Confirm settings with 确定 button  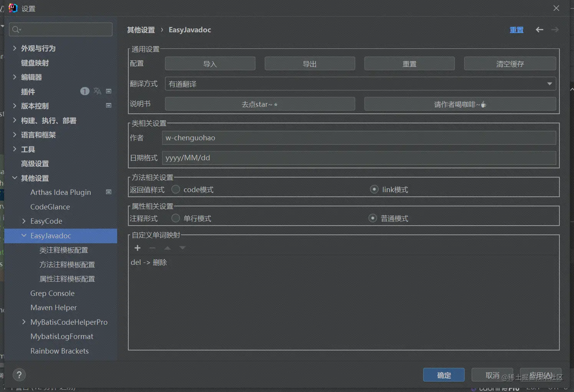444,375
